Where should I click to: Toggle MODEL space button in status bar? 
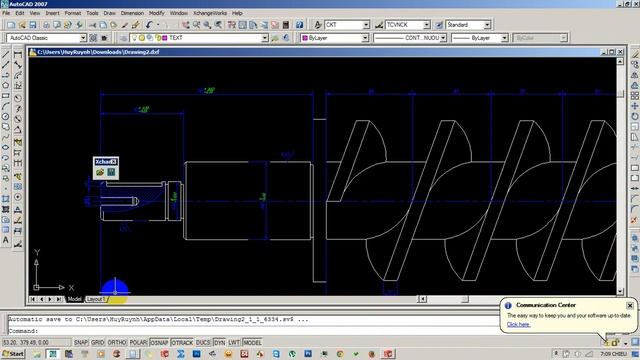(252, 342)
